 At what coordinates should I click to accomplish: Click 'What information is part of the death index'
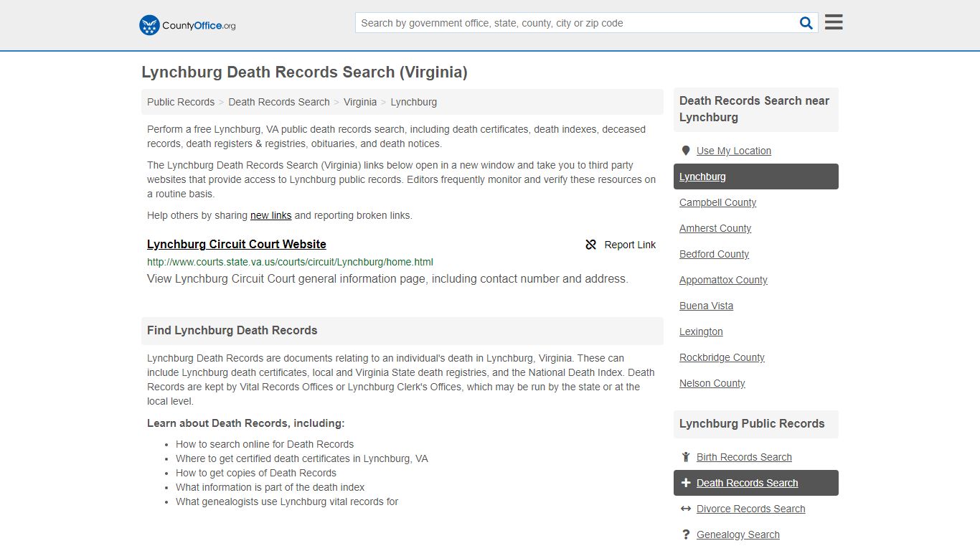(270, 487)
